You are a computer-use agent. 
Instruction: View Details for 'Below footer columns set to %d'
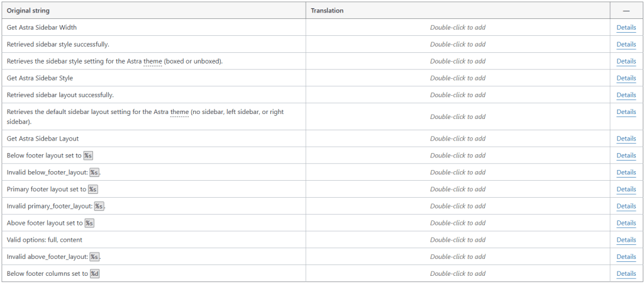(x=626, y=274)
